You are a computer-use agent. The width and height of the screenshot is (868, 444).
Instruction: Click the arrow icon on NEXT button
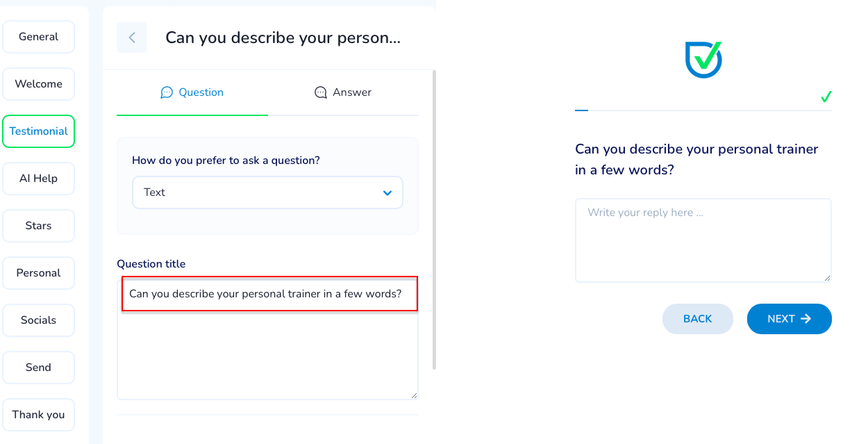806,319
